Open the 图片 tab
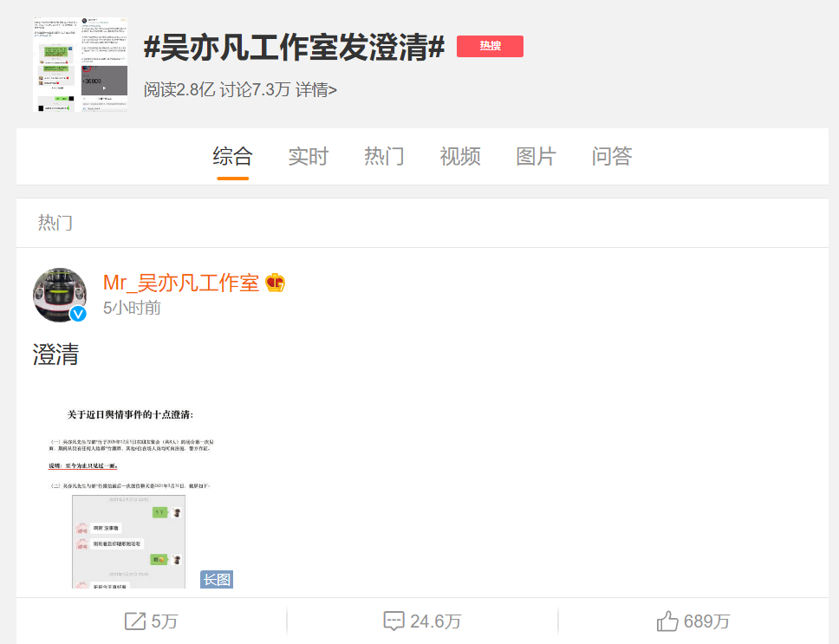Image resolution: width=839 pixels, height=644 pixels. [x=537, y=156]
